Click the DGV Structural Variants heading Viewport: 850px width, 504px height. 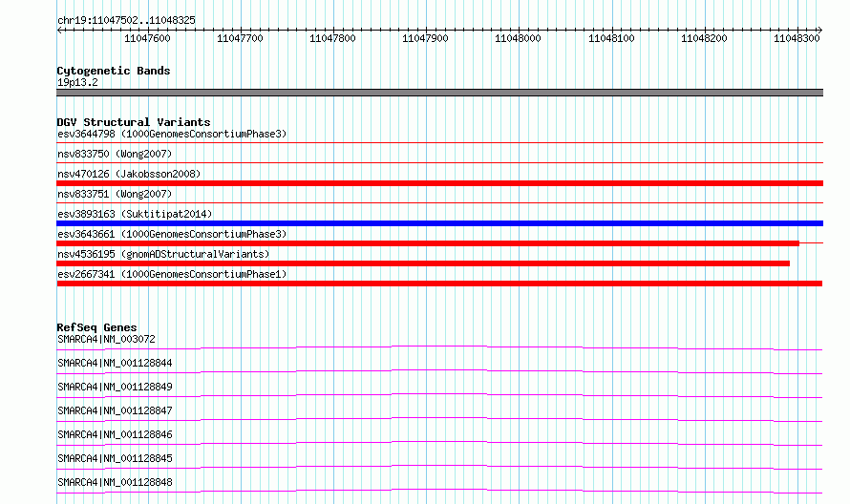(x=134, y=122)
